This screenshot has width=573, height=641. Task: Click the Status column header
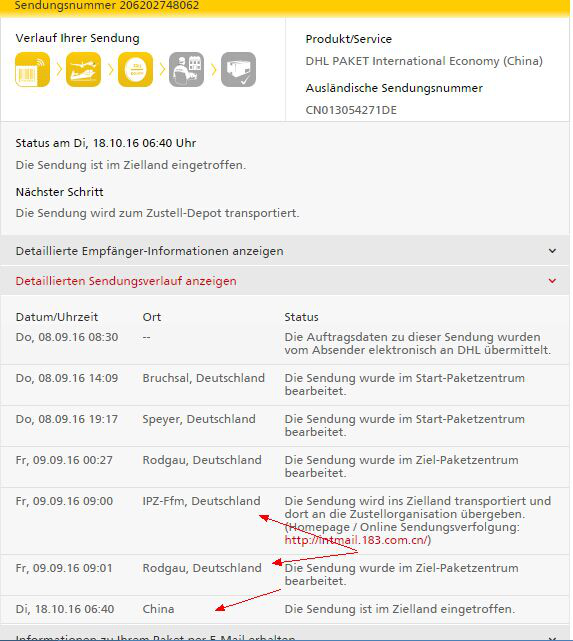pos(301,317)
